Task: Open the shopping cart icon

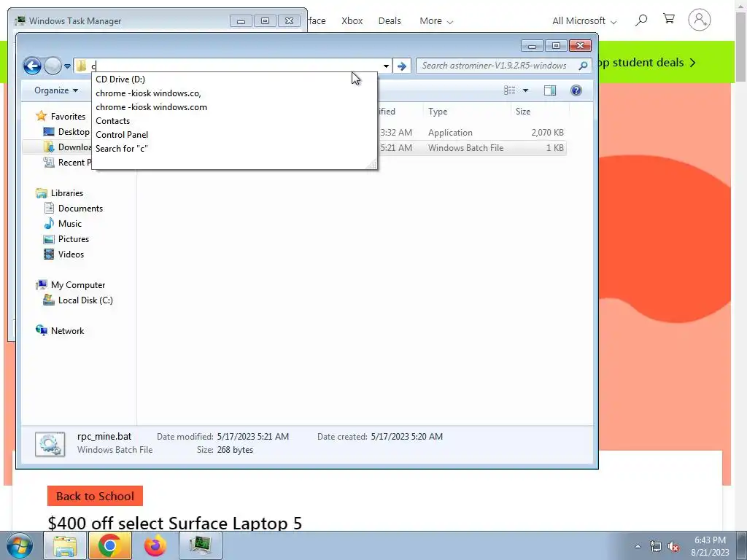Action: click(x=669, y=19)
